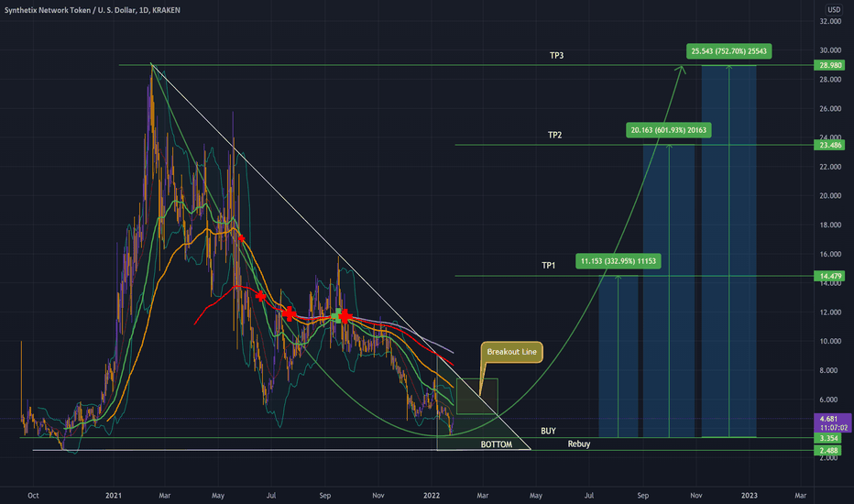Select the green breakout rectangle under the callout

pos(477,396)
